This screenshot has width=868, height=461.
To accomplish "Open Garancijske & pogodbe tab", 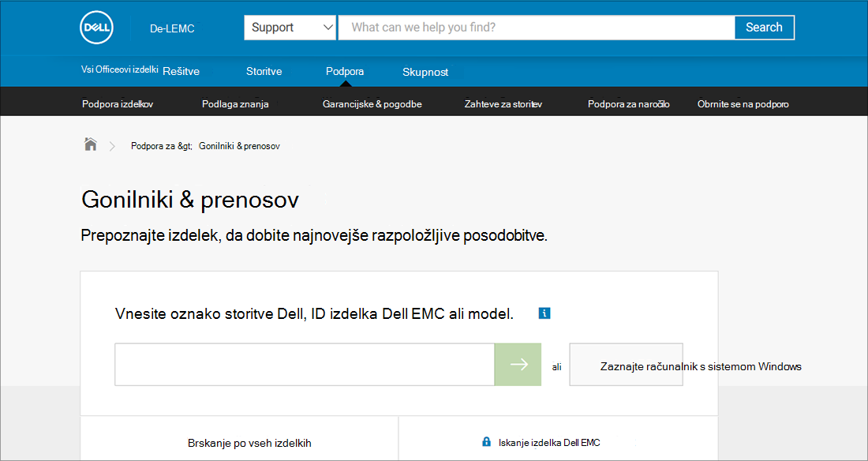I will click(x=372, y=104).
